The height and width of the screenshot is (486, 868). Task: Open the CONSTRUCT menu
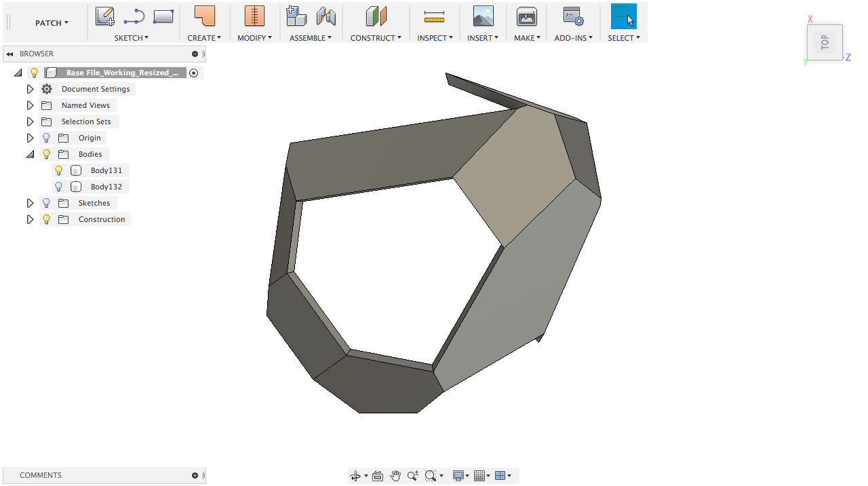point(376,38)
